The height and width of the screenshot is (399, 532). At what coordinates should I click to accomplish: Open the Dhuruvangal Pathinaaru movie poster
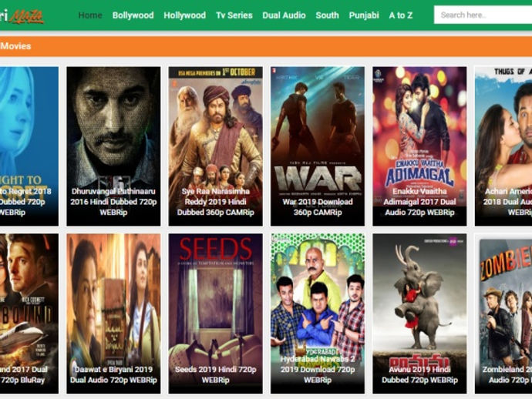[113, 146]
